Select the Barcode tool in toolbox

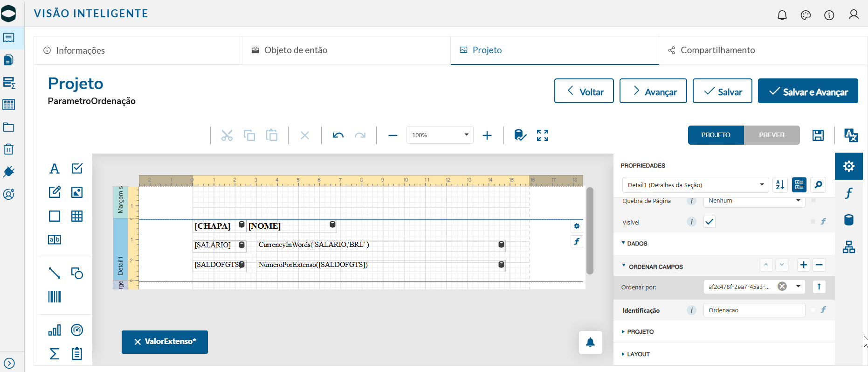pyautogui.click(x=55, y=297)
